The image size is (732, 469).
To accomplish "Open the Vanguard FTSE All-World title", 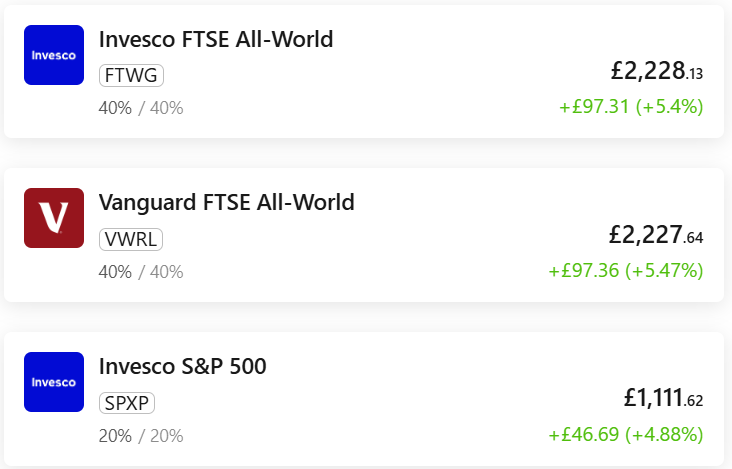I will tap(226, 203).
